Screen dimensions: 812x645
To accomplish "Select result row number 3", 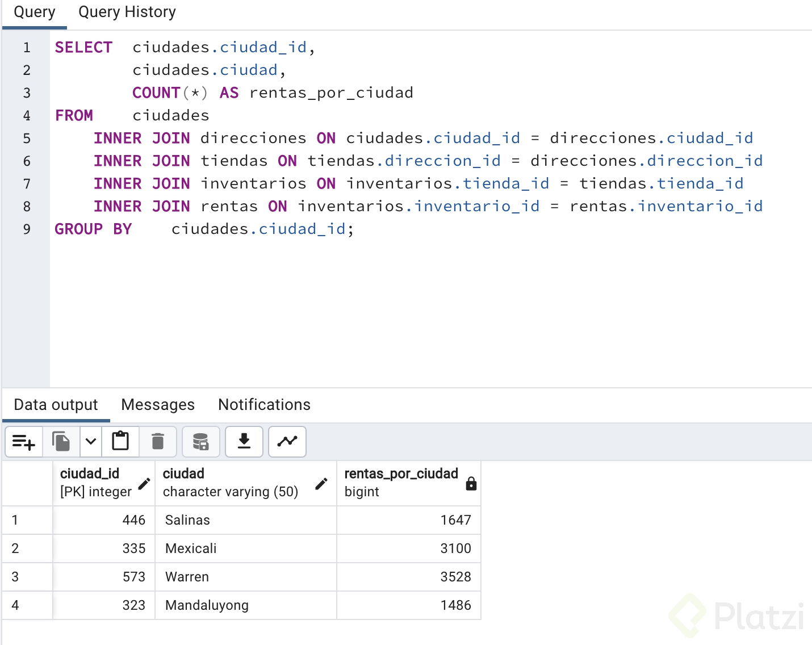I will [x=15, y=577].
